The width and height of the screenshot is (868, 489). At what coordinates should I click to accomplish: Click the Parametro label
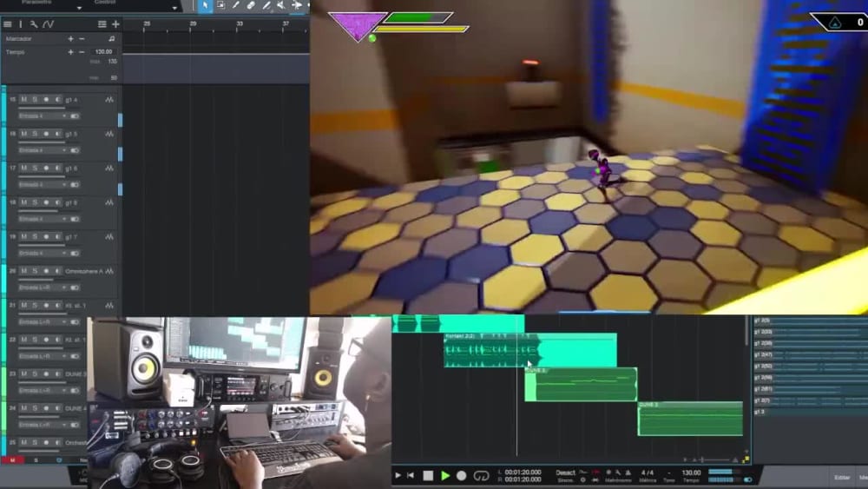click(x=36, y=3)
